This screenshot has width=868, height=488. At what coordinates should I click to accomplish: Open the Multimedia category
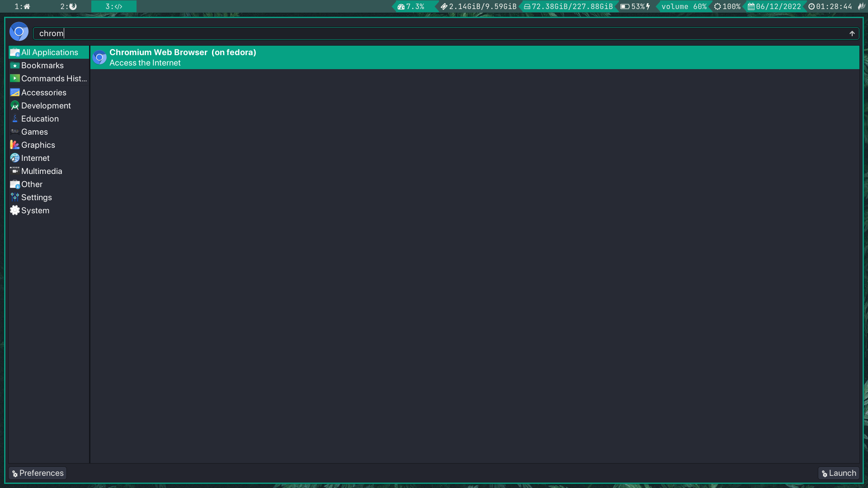41,171
